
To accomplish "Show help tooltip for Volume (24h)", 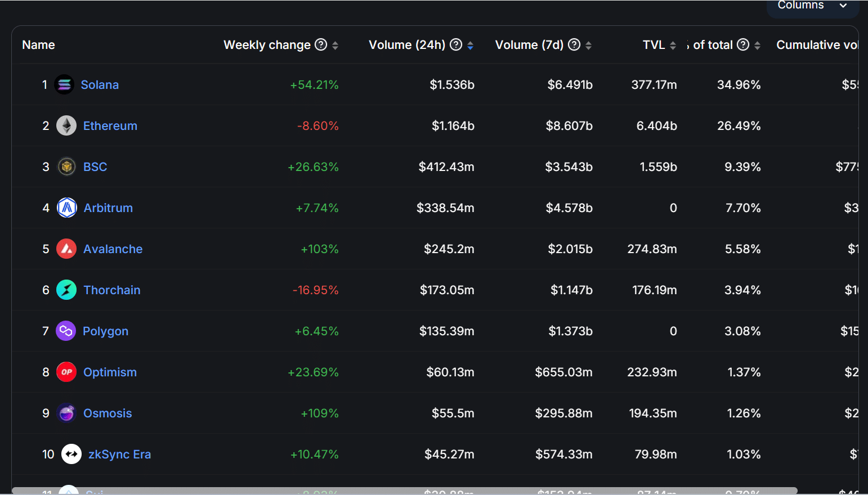I will [456, 44].
